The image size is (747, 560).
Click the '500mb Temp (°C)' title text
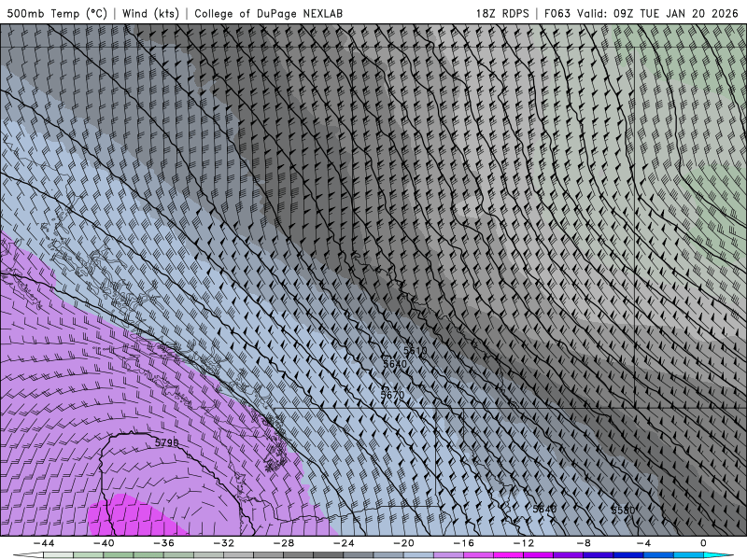tap(57, 13)
